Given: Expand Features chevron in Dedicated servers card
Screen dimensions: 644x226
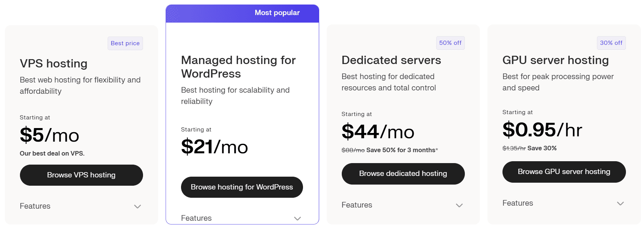Looking at the screenshot, I should (459, 205).
